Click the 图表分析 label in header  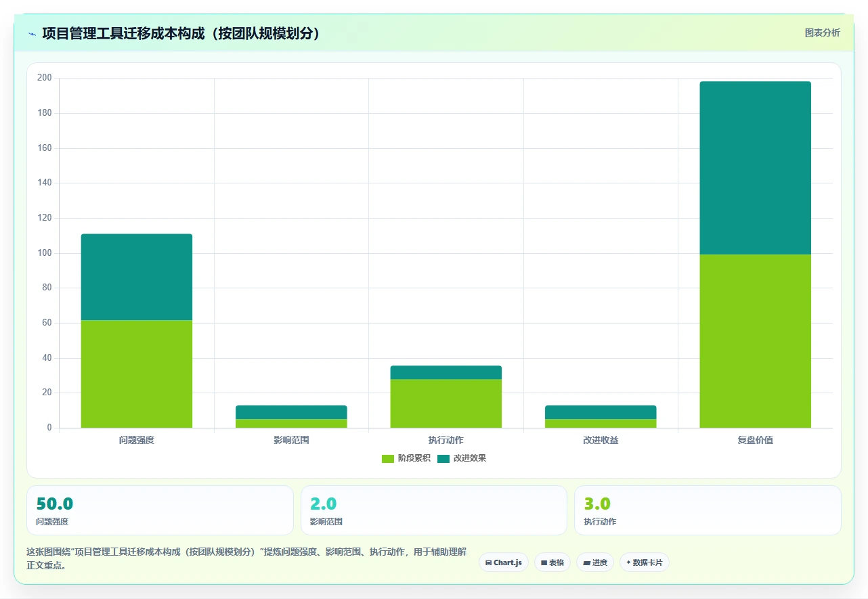pos(822,32)
